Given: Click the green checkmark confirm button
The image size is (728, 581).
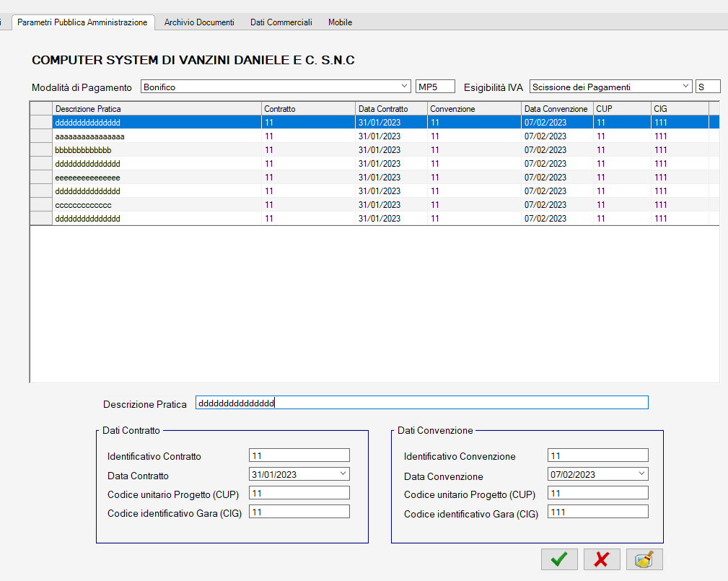Looking at the screenshot, I should click(x=559, y=559).
